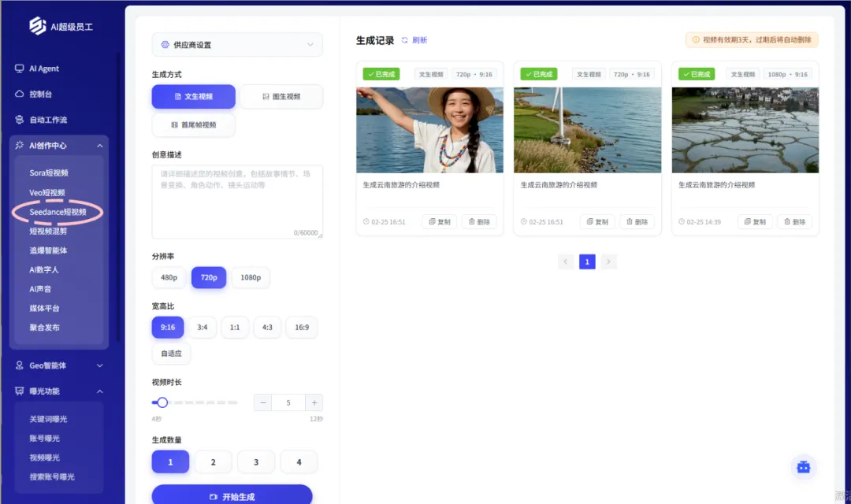Viewport: 851px width, 504px height.
Task: Choose 480p resolution
Action: coord(169,277)
